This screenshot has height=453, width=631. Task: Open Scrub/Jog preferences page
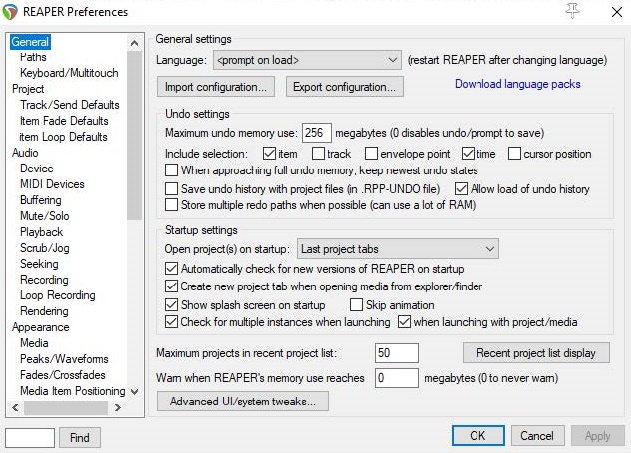click(45, 248)
